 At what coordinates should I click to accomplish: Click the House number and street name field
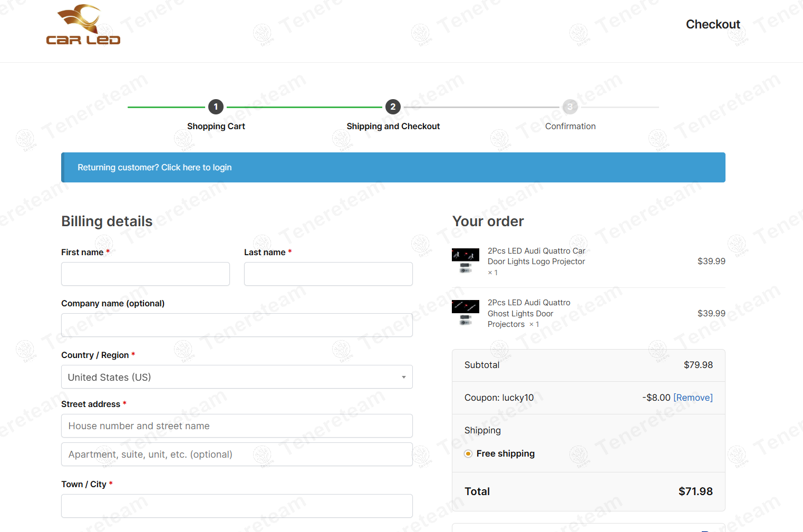click(x=237, y=426)
